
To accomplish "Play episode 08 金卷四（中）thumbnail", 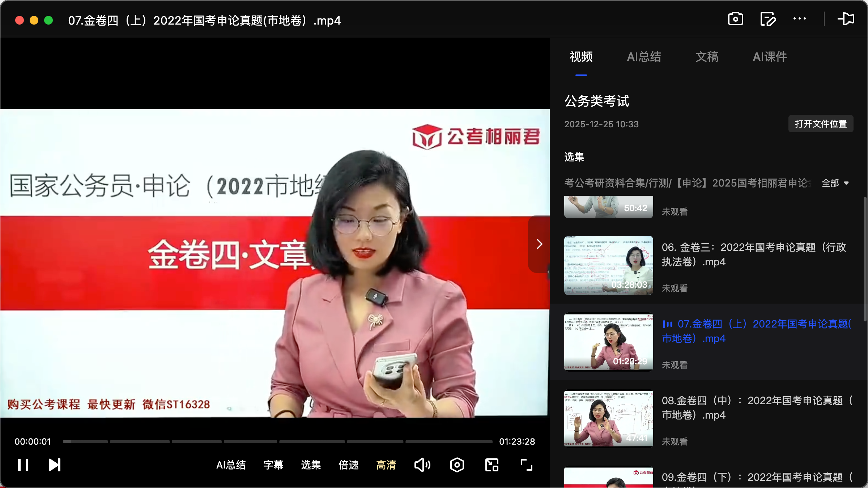I will tap(608, 419).
